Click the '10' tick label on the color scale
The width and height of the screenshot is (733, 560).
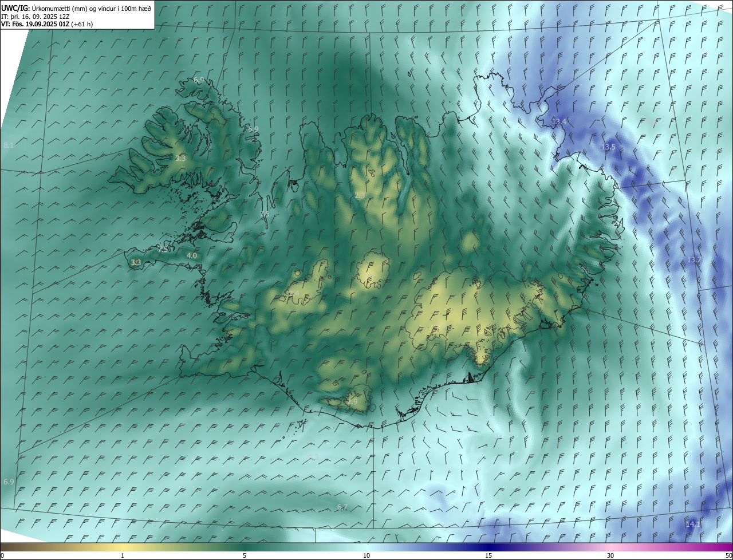click(366, 555)
